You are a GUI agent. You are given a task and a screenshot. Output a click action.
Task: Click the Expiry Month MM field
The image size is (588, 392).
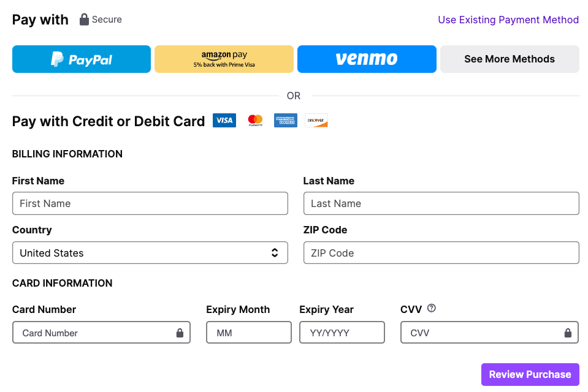(248, 333)
